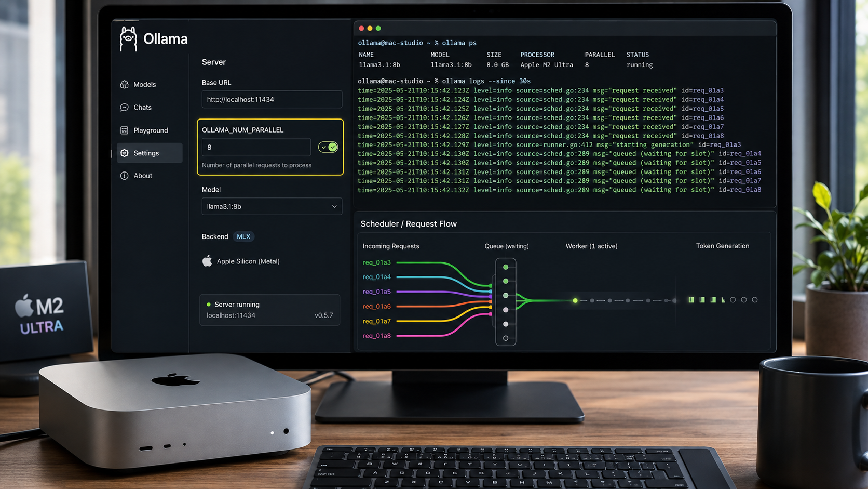Click the "Server" section heading
The height and width of the screenshot is (489, 868).
pyautogui.click(x=214, y=62)
